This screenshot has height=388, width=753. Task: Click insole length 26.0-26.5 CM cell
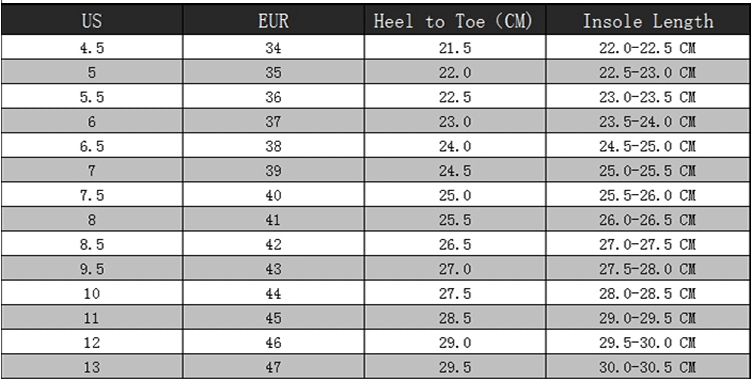pyautogui.click(x=648, y=219)
